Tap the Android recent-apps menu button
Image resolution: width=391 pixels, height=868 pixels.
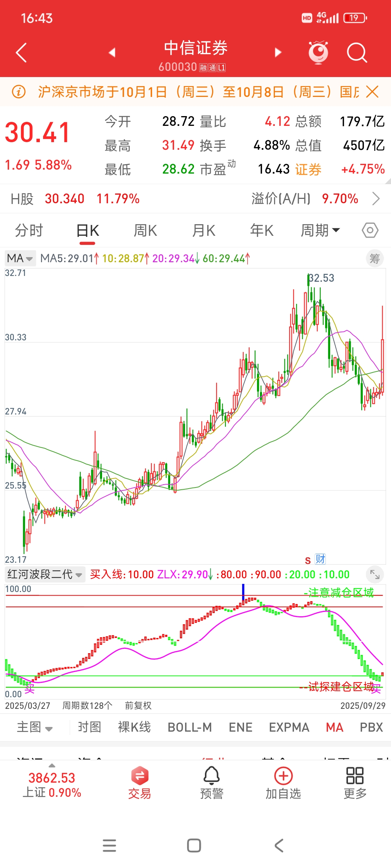pos(109,846)
